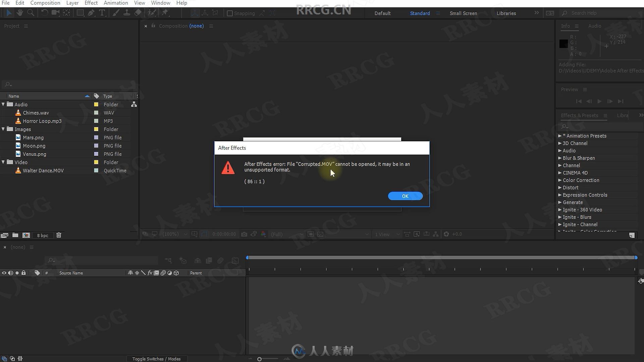Switch to the Small Screen workspace
Image resolution: width=644 pixels, height=362 pixels.
pyautogui.click(x=463, y=13)
